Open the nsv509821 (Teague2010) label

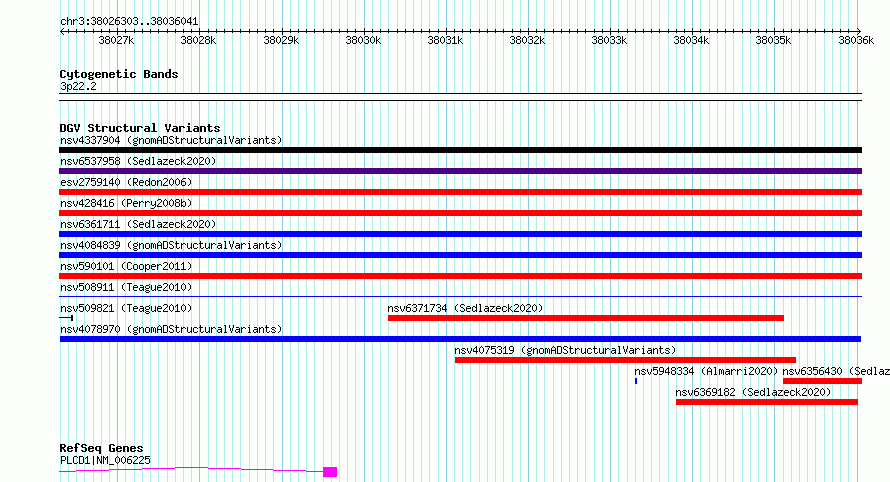point(126,308)
